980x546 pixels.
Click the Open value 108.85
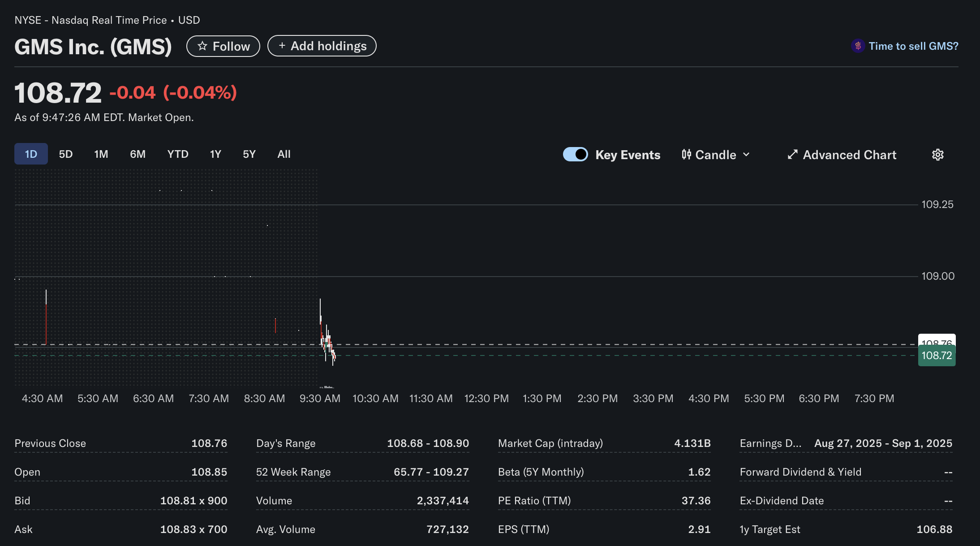point(209,472)
